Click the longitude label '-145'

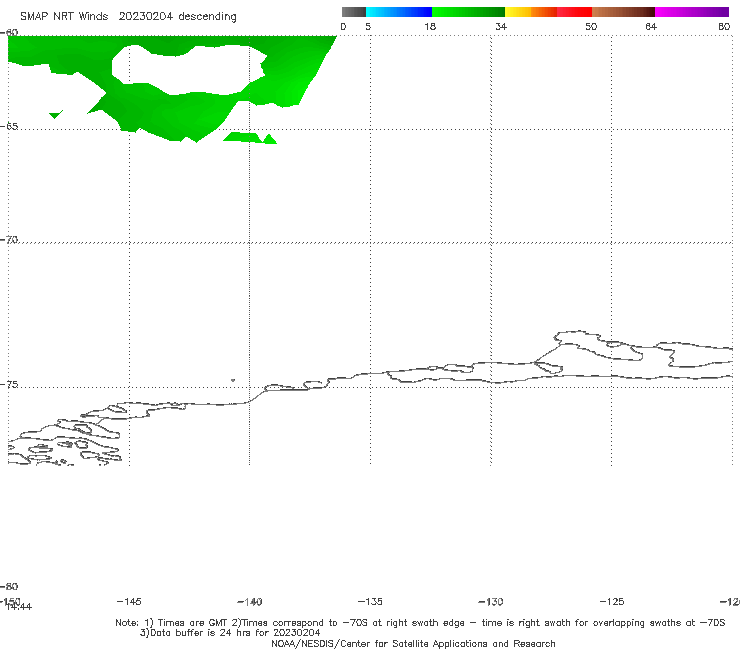click(x=129, y=601)
